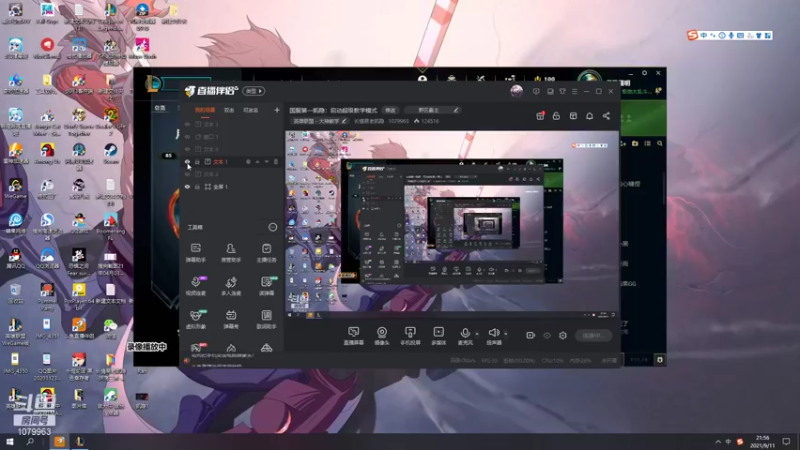Select the 文本2 layer row
This screenshot has width=800, height=450.
tap(232, 174)
